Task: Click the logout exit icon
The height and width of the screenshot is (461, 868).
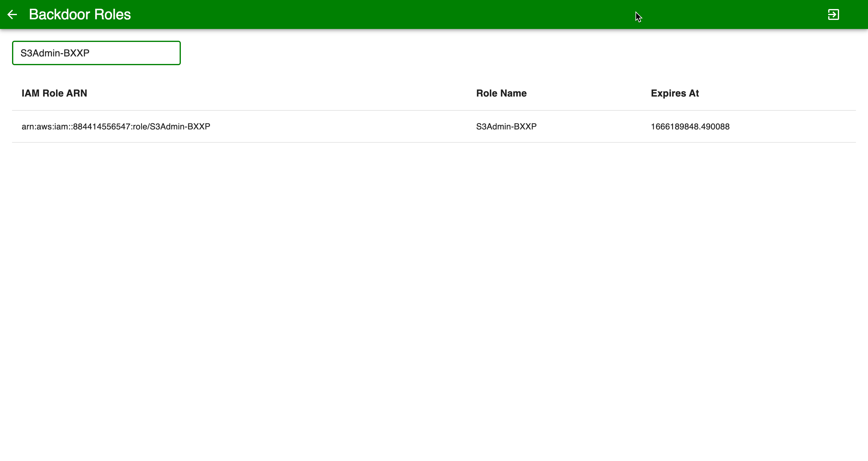Action: 833,14
